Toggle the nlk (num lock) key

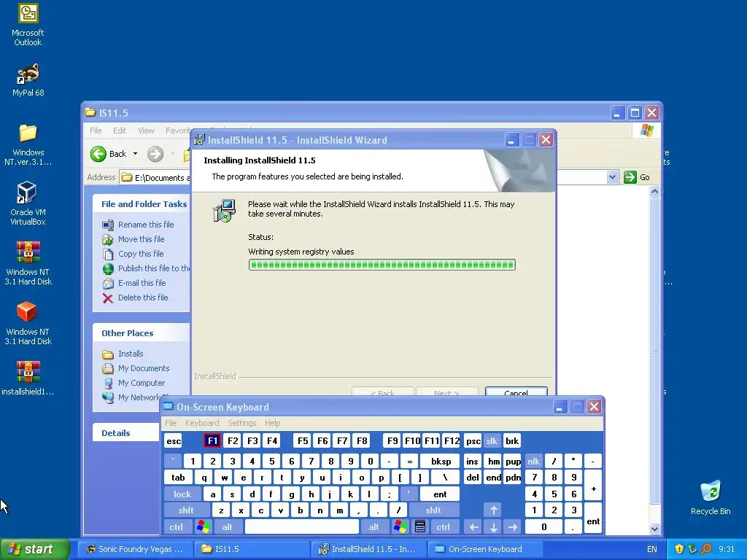533,461
